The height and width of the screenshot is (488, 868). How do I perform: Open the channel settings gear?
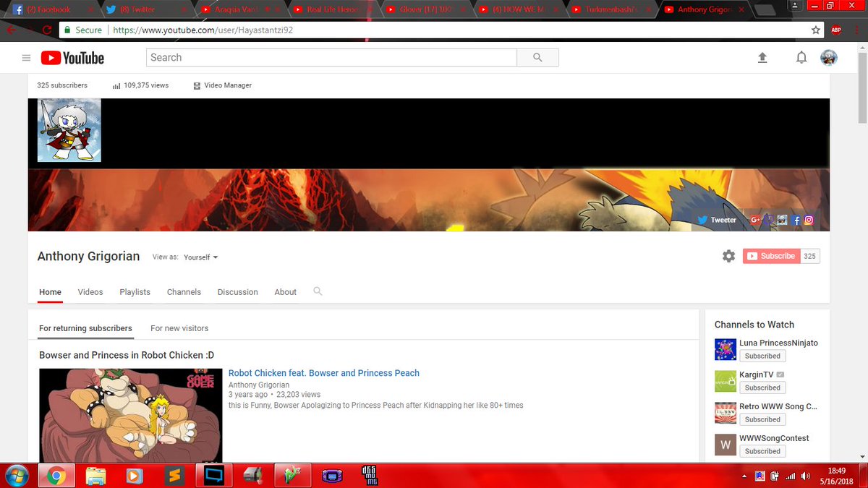tap(728, 256)
